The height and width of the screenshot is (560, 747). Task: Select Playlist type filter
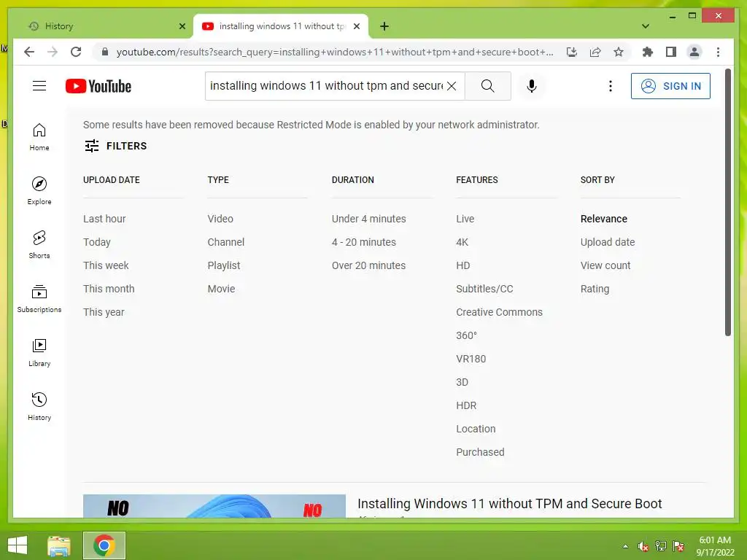(223, 265)
